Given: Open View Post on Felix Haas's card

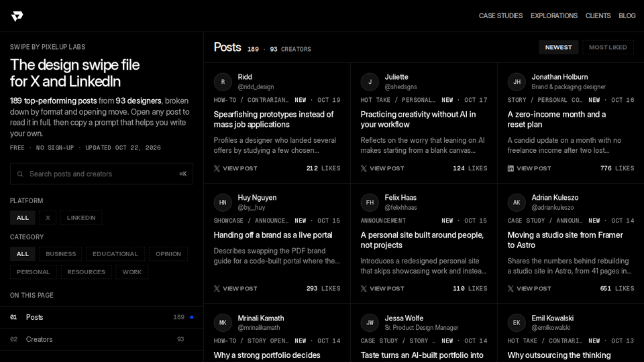Looking at the screenshot, I should pos(383,288).
